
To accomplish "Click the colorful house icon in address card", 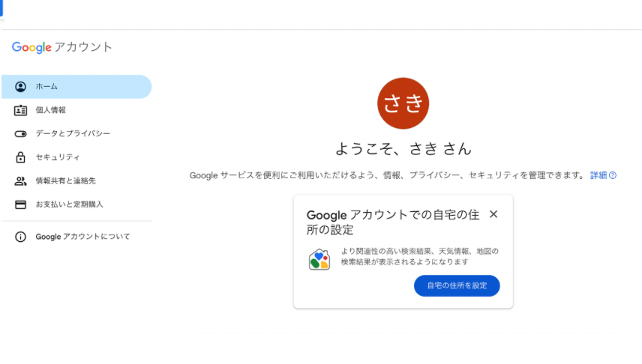I will click(x=319, y=259).
